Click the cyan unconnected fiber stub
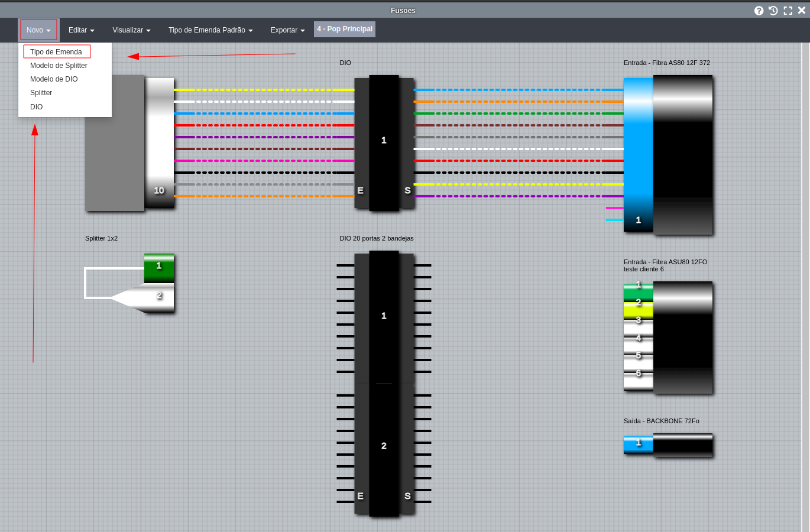The height and width of the screenshot is (532, 810). [x=615, y=220]
